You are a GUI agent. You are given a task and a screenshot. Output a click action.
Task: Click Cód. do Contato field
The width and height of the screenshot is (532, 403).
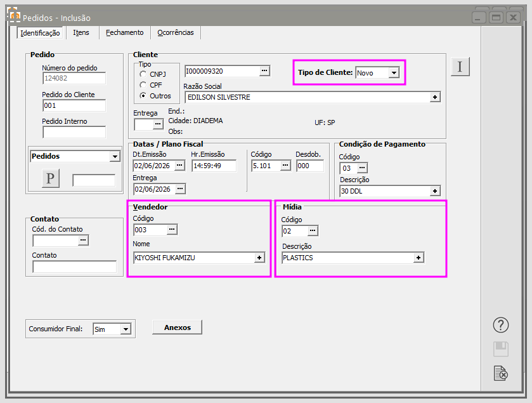(x=56, y=241)
